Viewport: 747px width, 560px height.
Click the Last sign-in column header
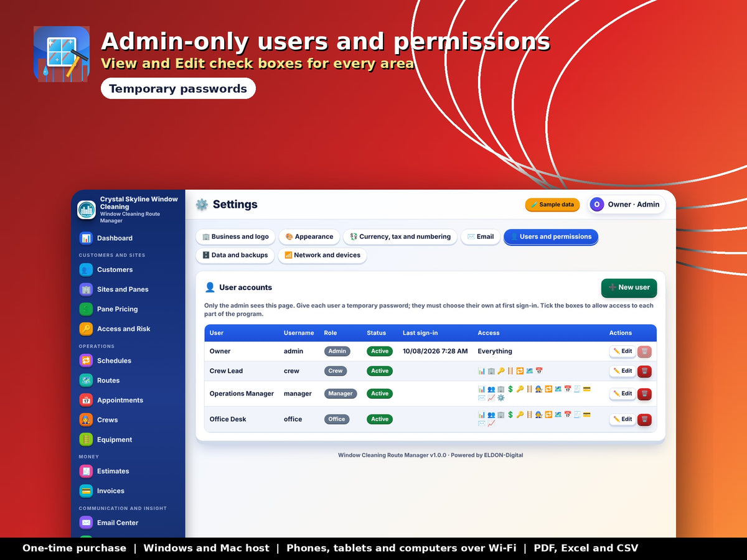420,333
